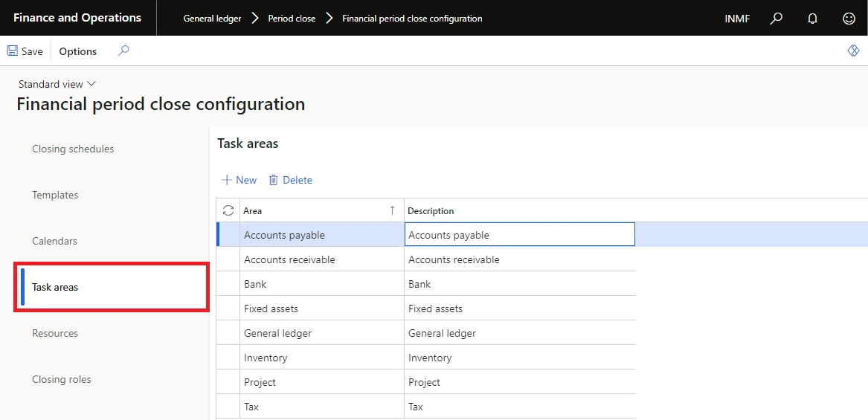Click the filter search icon beside Options
This screenshot has width=868, height=420.
coord(123,51)
